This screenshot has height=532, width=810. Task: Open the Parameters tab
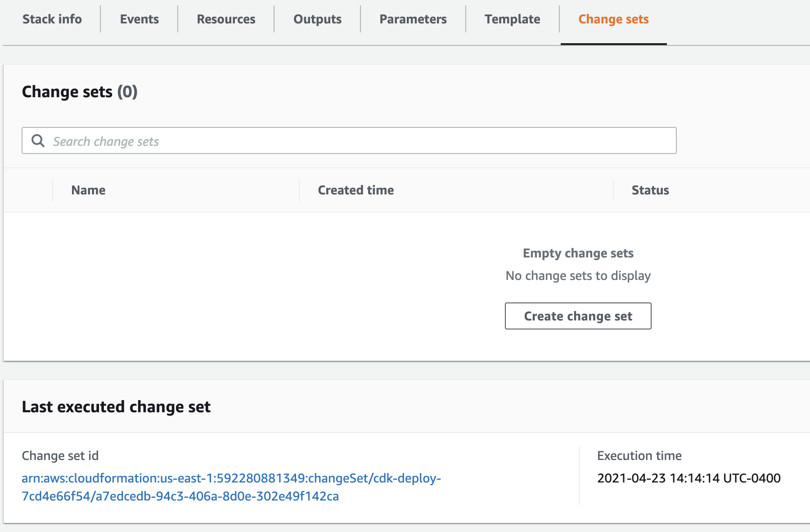[x=413, y=19]
